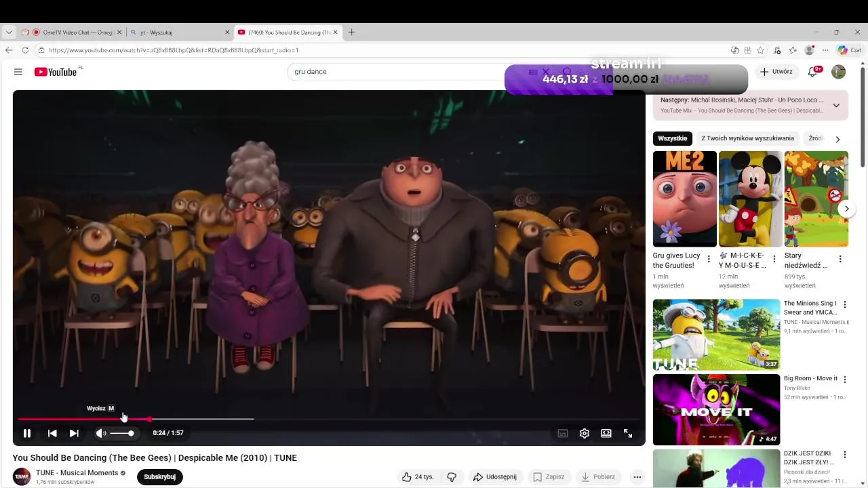Click the Udostępnij share button
868x488 pixels.
point(495,476)
